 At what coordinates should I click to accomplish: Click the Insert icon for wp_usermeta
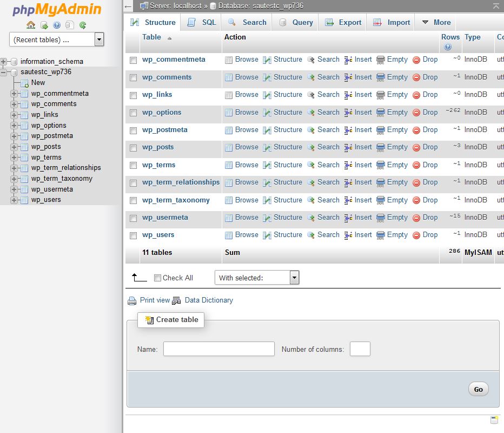coord(348,218)
